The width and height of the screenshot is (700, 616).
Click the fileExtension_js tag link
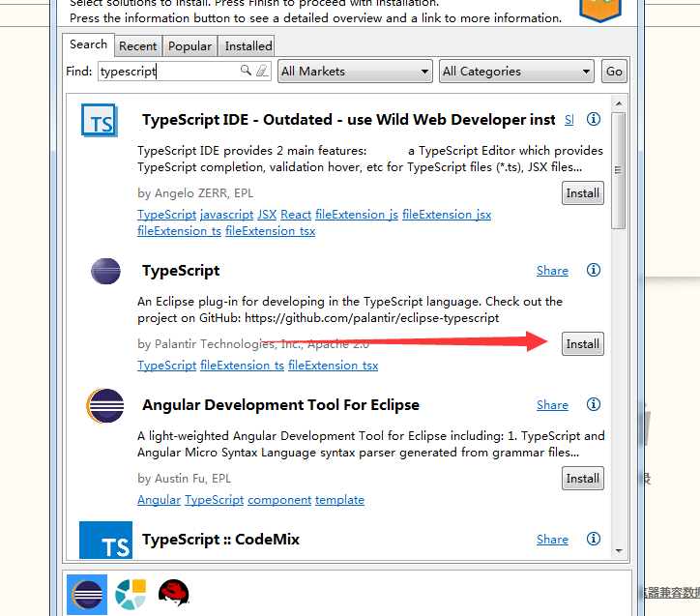tap(357, 215)
